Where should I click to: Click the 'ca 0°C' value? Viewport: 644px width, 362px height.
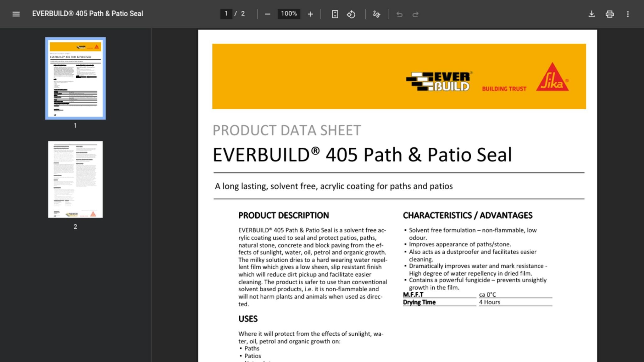click(x=487, y=295)
